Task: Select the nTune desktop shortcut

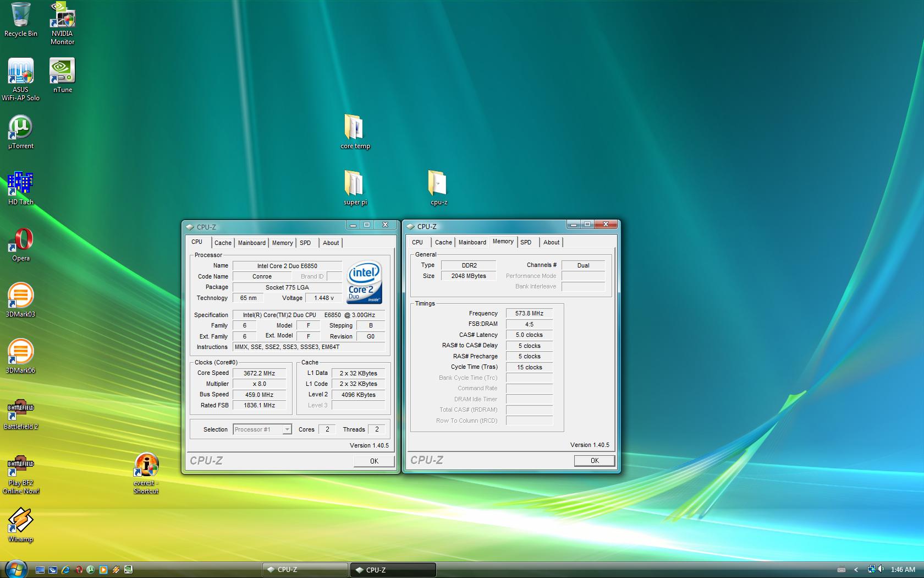Action: click(x=62, y=75)
